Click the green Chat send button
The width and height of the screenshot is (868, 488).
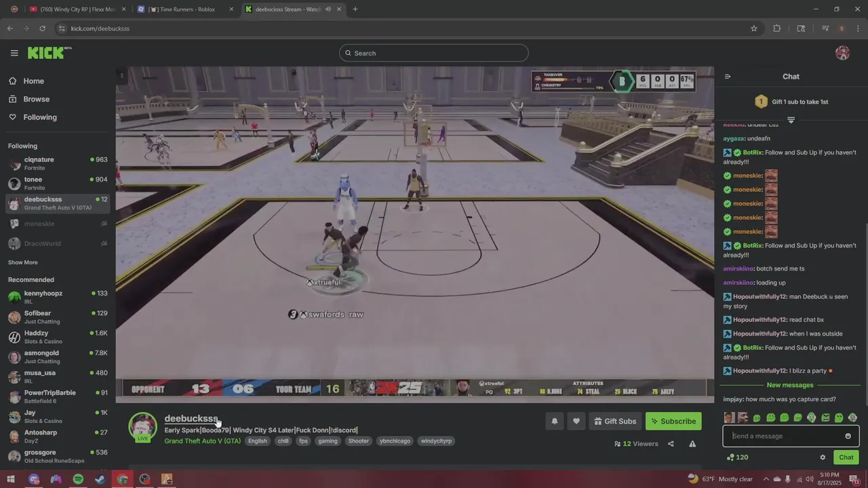click(x=846, y=457)
